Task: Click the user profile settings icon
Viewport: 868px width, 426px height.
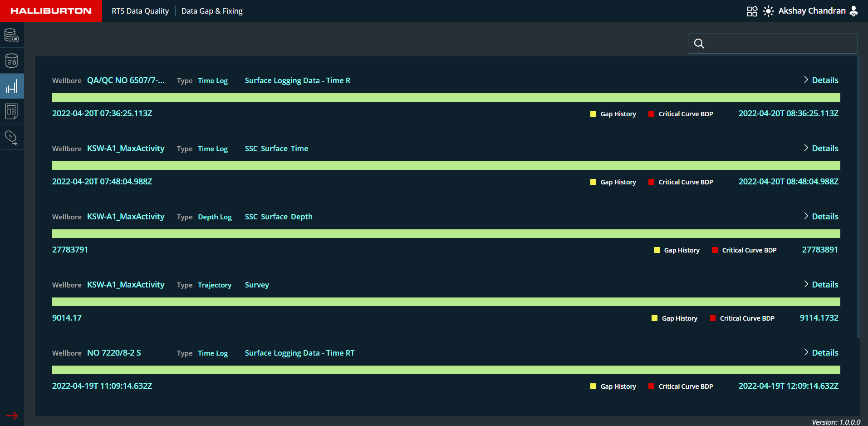Action: (853, 11)
